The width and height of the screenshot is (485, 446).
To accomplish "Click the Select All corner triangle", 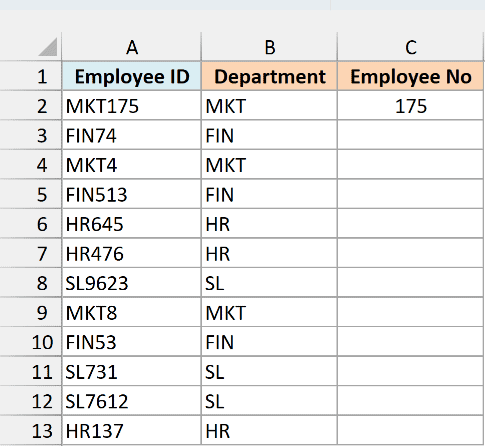I will pyautogui.click(x=48, y=47).
